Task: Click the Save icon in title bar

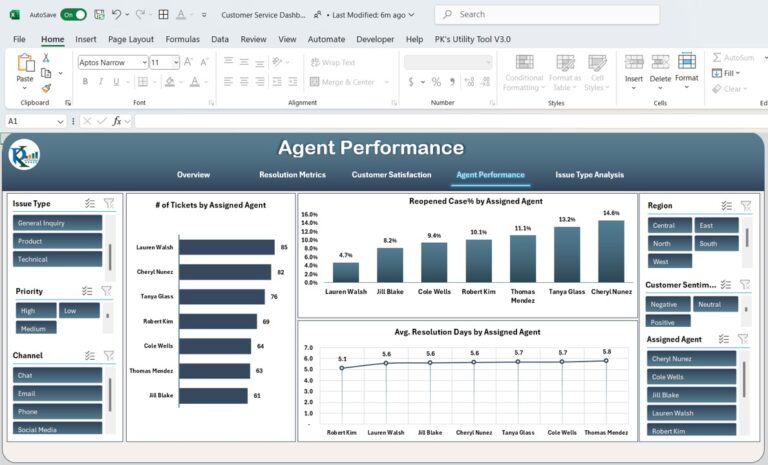Action: click(99, 15)
